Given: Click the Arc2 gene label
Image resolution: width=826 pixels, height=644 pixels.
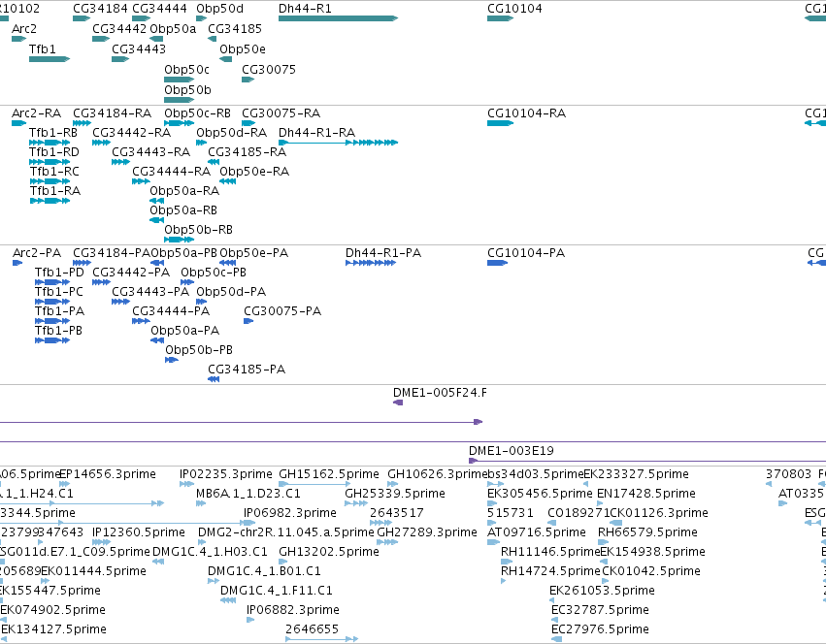Looking at the screenshot, I should point(24,28).
